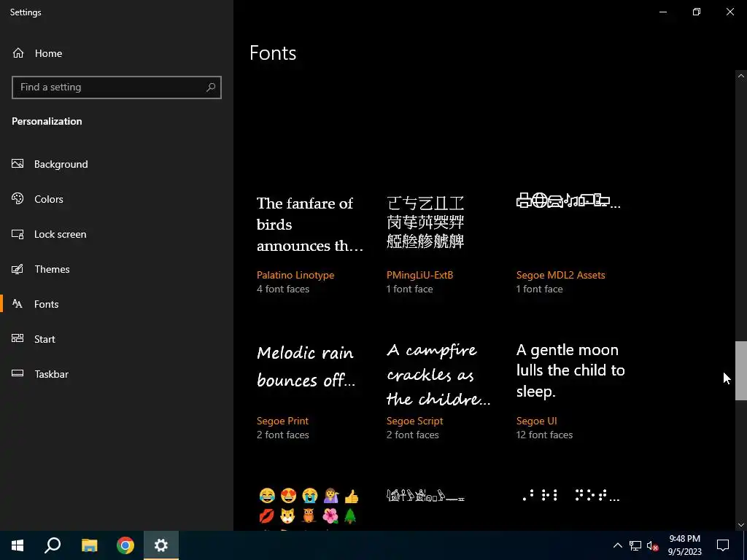Click the scrollbar up arrow
Viewport: 747px width, 560px height.
pyautogui.click(x=741, y=76)
